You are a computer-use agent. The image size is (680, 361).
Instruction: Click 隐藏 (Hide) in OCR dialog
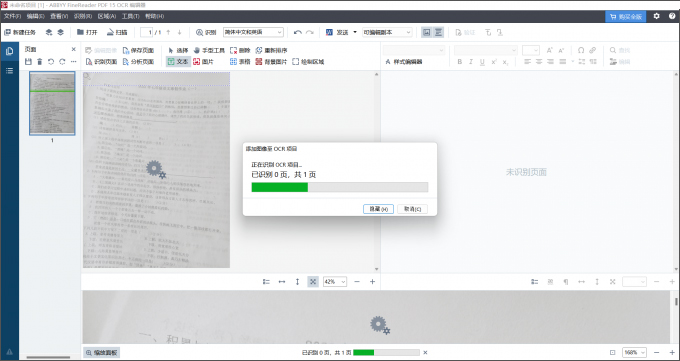click(378, 209)
